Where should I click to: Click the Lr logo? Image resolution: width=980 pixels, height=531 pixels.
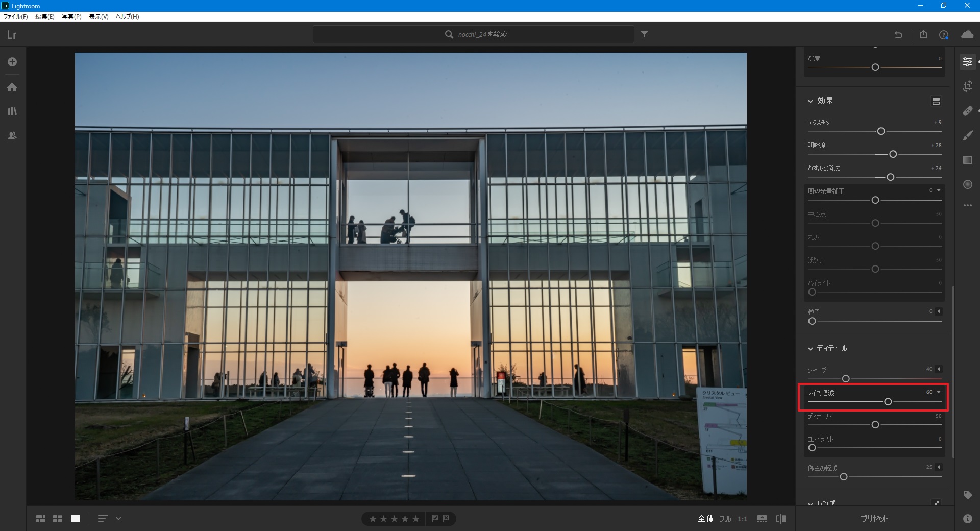(x=12, y=35)
